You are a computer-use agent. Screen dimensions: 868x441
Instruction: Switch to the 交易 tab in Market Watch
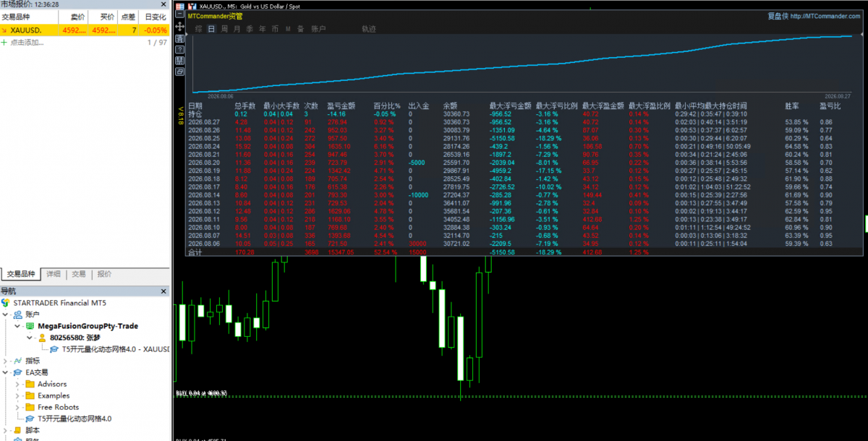(79, 274)
